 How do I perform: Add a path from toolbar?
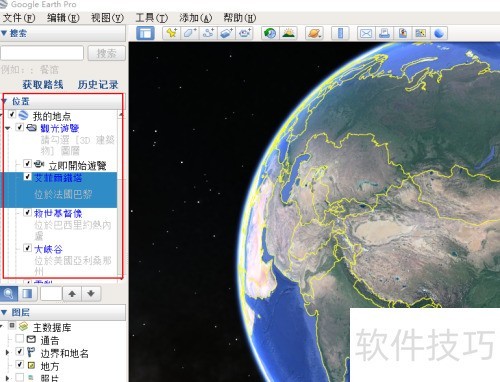coord(208,33)
